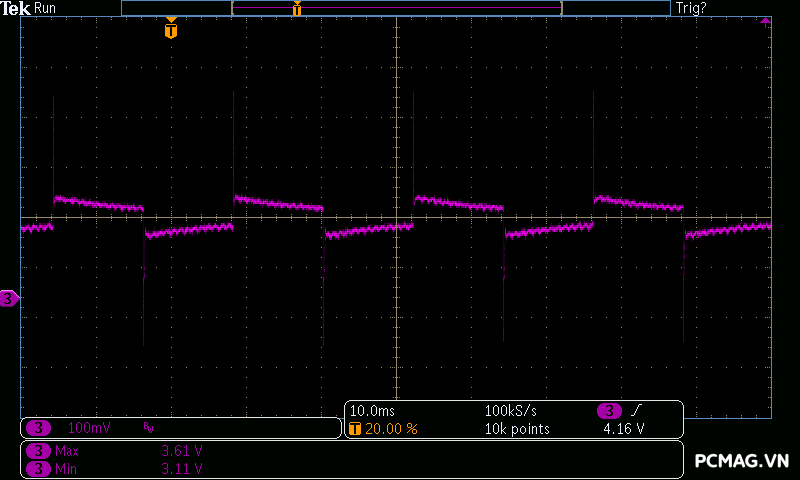The width and height of the screenshot is (800, 480).
Task: Click the rising edge trigger slope icon
Action: pyautogui.click(x=637, y=411)
